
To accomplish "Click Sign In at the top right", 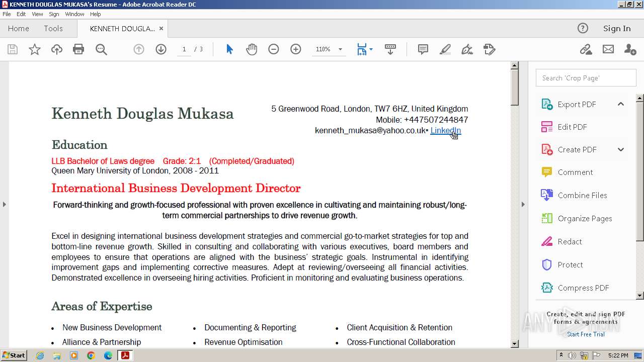I will (617, 28).
